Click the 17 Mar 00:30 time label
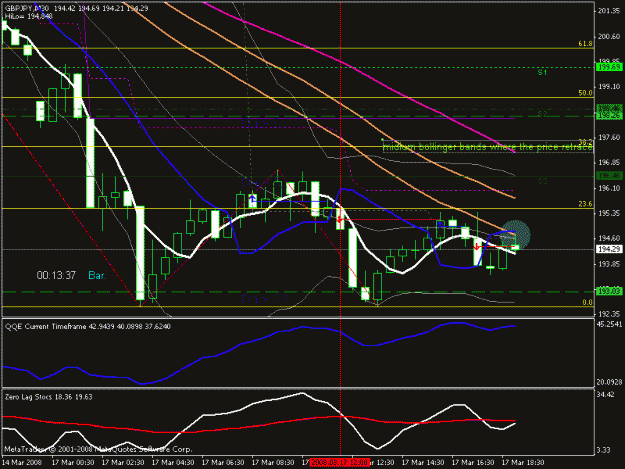 tap(73, 463)
